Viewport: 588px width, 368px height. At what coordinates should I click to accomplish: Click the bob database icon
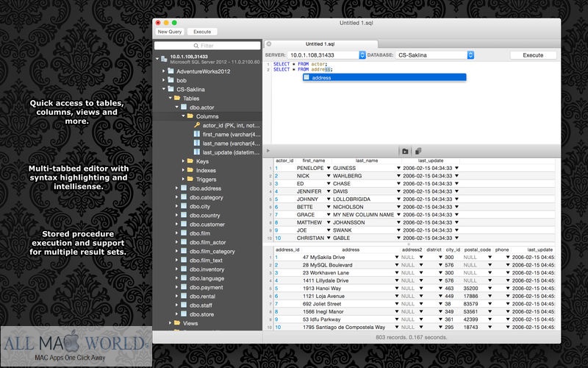pos(171,80)
